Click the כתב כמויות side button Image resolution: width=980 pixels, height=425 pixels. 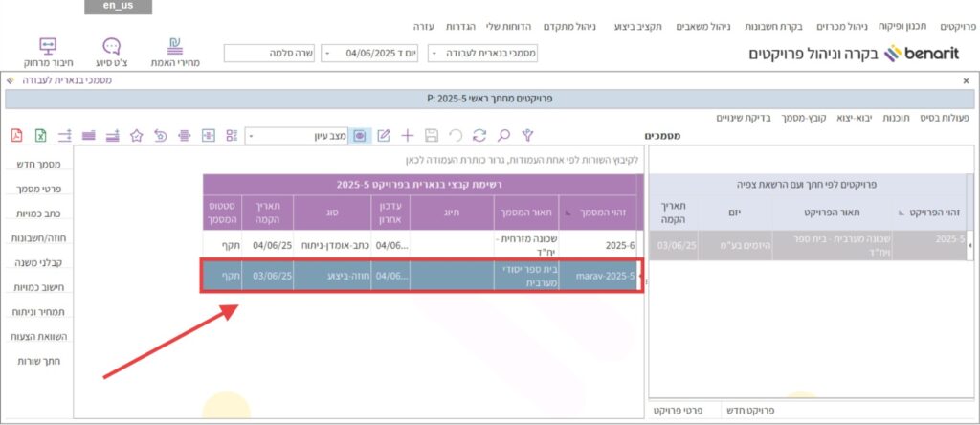click(x=39, y=213)
